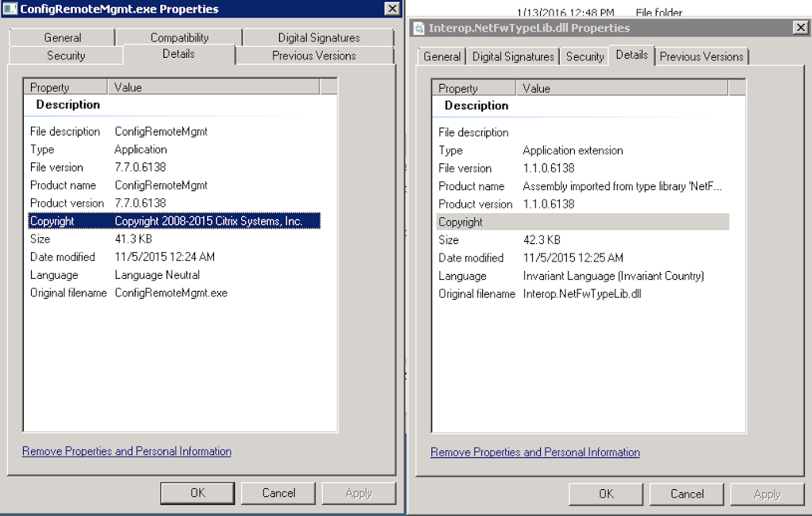Switch to Compatibility tab
Image resolution: width=812 pixels, height=516 pixels.
coord(179,37)
